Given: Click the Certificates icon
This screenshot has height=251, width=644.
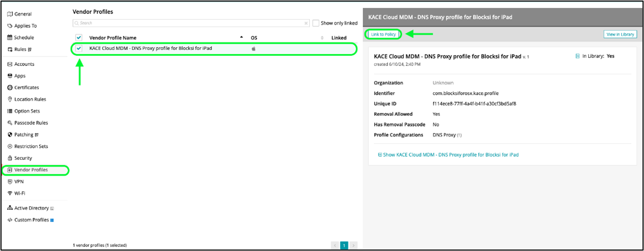Looking at the screenshot, I should pyautogui.click(x=10, y=88).
